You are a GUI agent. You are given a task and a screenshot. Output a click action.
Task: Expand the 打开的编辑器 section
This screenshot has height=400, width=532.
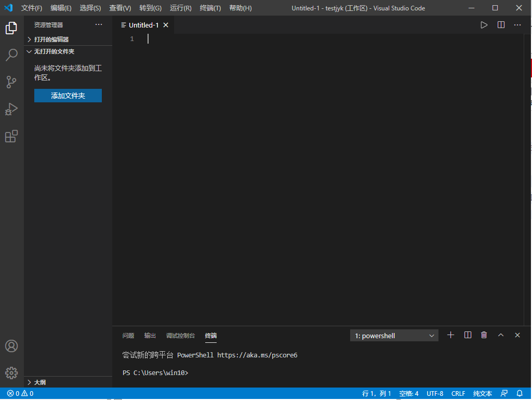click(68, 39)
